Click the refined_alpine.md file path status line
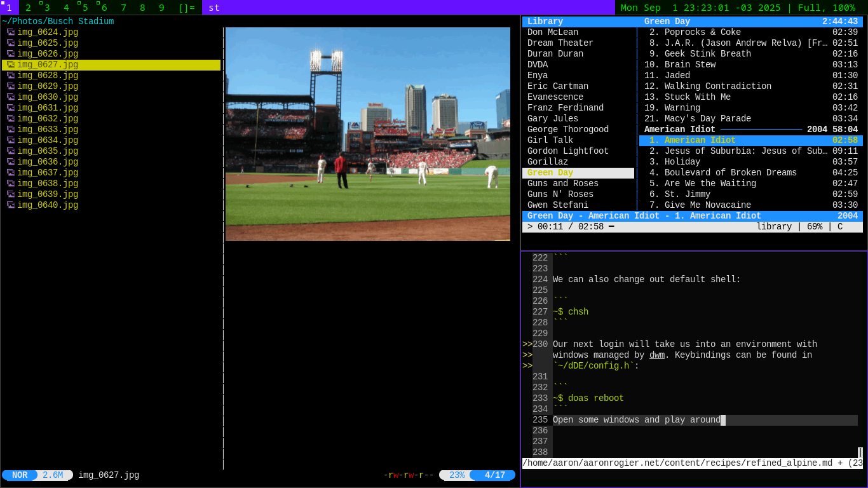The height and width of the screenshot is (488, 868). tap(693, 463)
